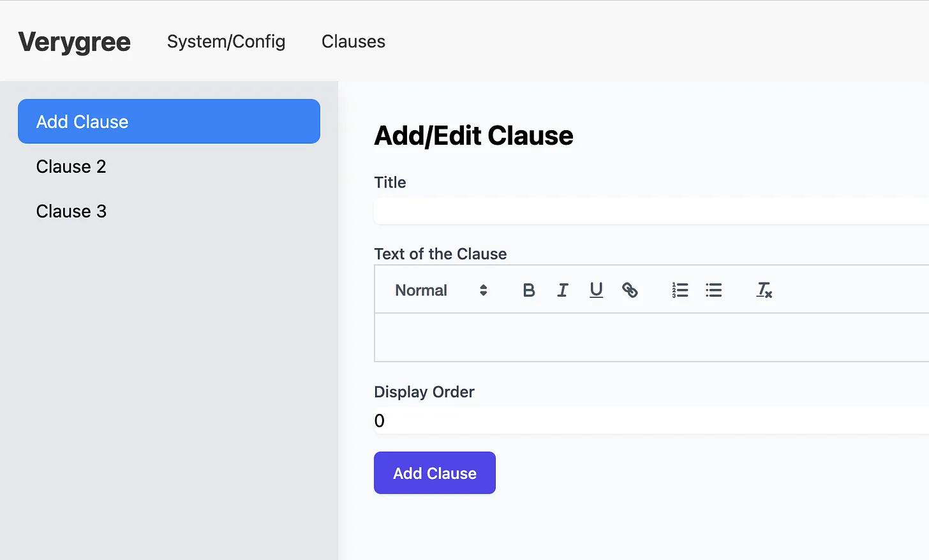Open the System/Config menu item
This screenshot has height=560, width=929.
click(226, 41)
